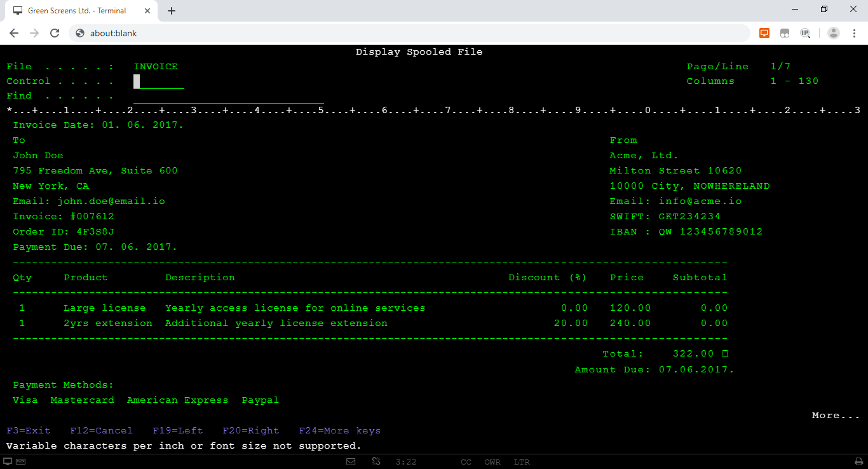The image size is (868, 469).
Task: Click Amount Due: 07.06.2017. line
Action: [654, 370]
